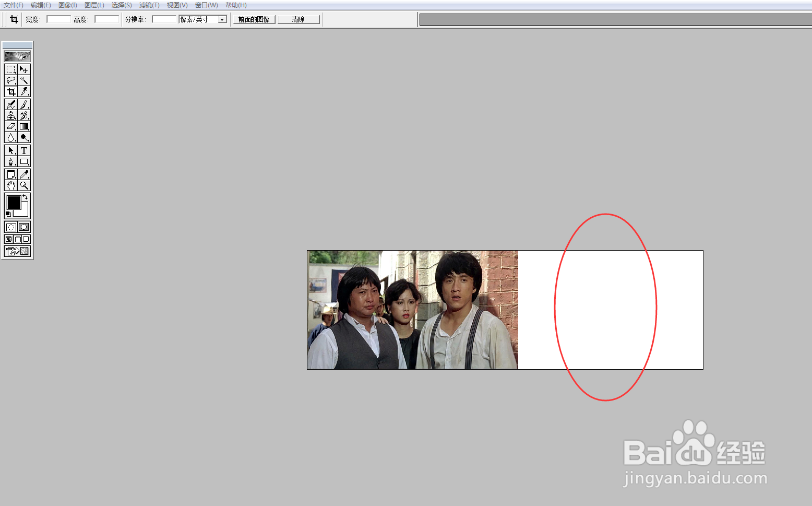Select the Hand tool

click(x=11, y=185)
